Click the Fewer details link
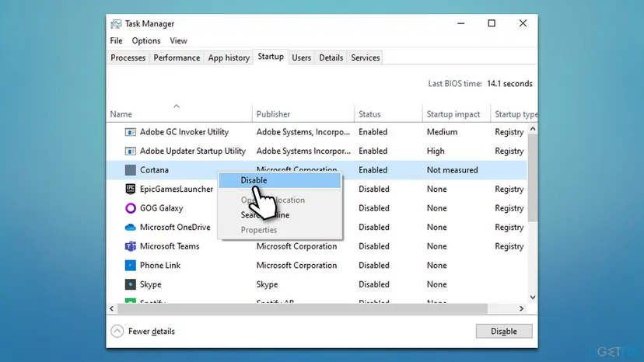Viewport: 644px width, 362px height. pos(152,331)
